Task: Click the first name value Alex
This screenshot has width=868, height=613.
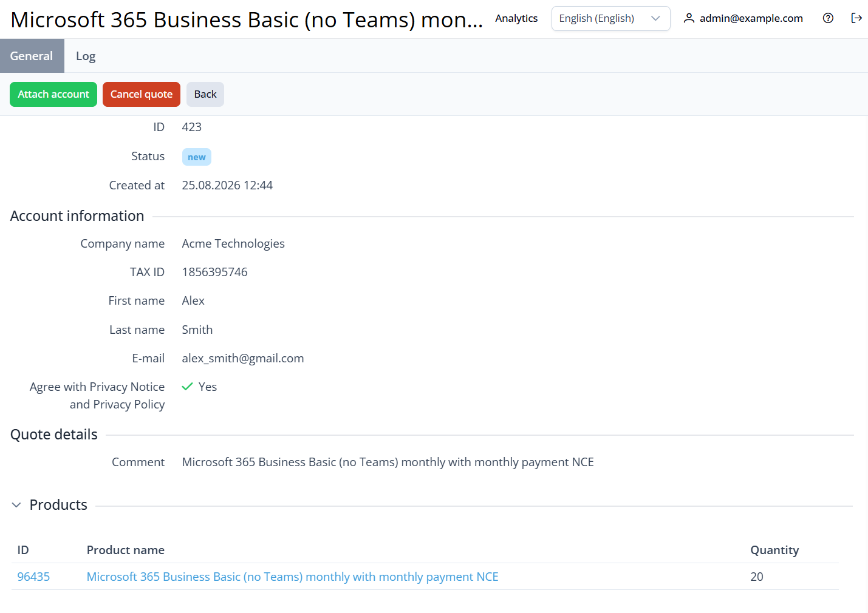Action: click(193, 300)
